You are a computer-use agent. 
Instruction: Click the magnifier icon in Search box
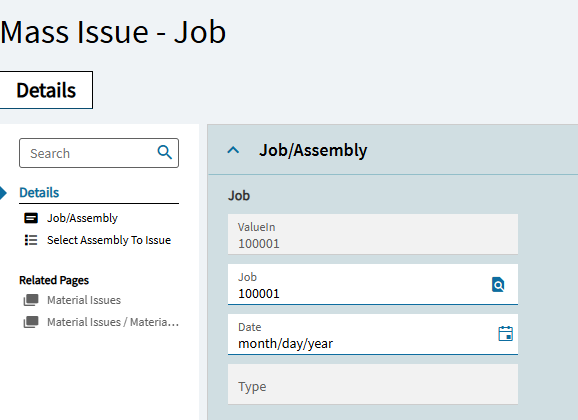[165, 152]
